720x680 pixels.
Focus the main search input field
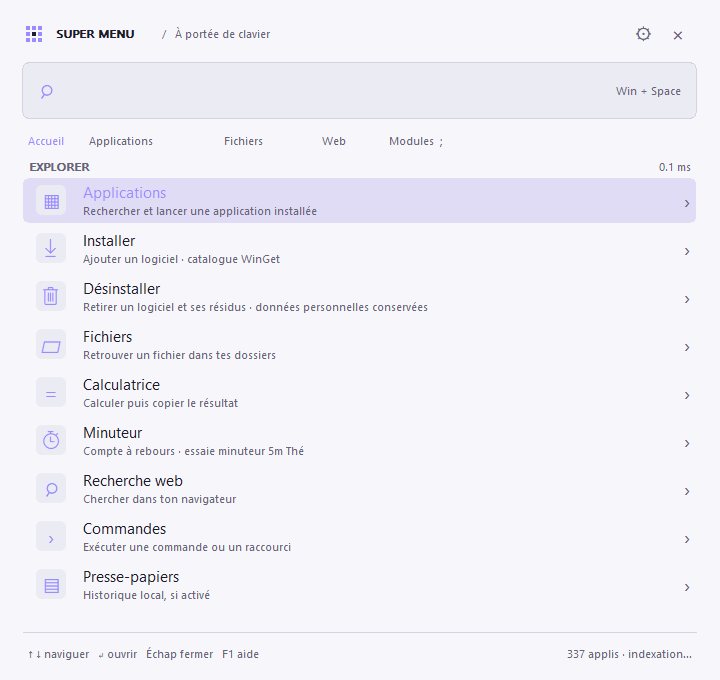coord(359,90)
